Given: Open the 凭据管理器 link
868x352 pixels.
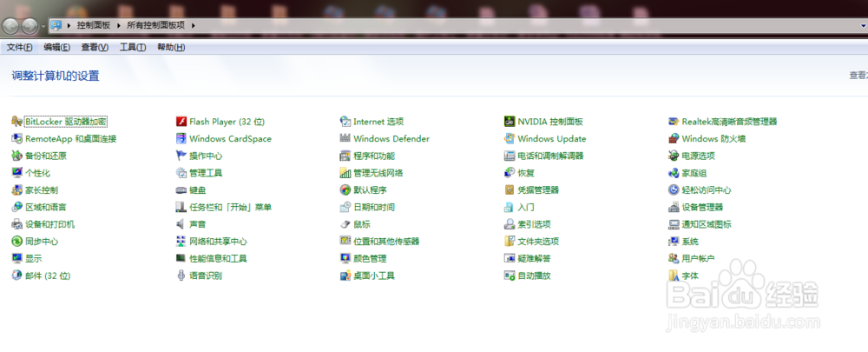Looking at the screenshot, I should click(539, 190).
